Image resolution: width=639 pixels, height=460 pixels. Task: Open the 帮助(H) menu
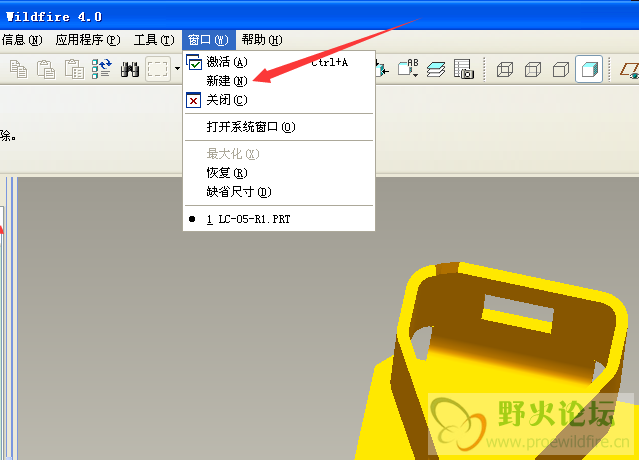(262, 40)
